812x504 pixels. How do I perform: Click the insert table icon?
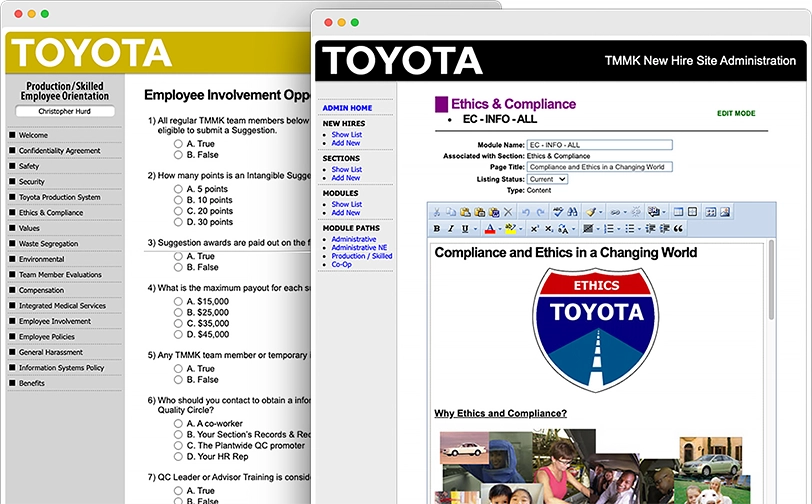point(678,212)
